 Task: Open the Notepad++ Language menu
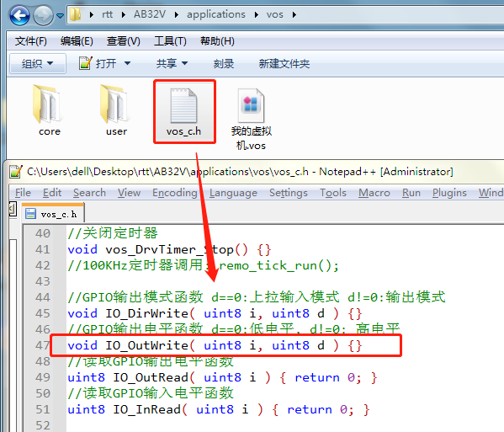pos(233,193)
